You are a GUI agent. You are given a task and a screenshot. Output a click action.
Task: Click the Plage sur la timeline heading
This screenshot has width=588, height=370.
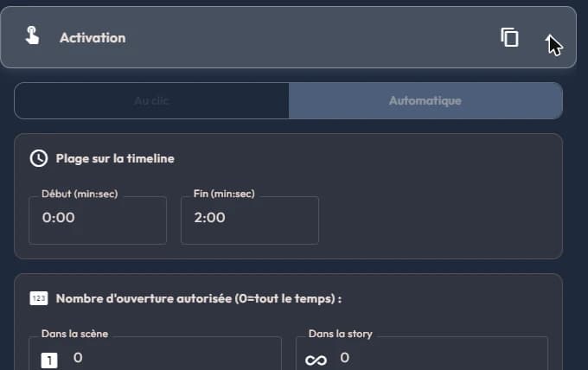(115, 158)
